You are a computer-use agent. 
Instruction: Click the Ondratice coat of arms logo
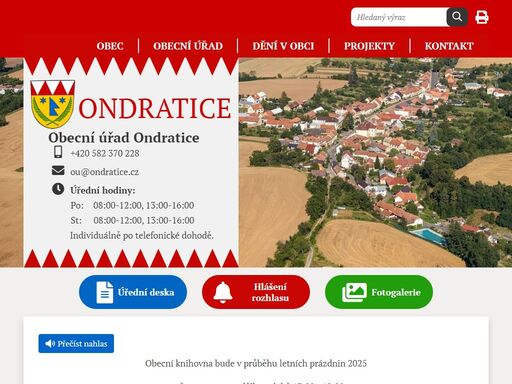coord(52,104)
